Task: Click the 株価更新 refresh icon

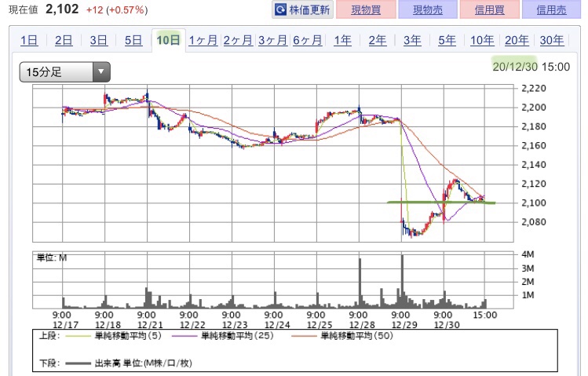Action: click(280, 9)
